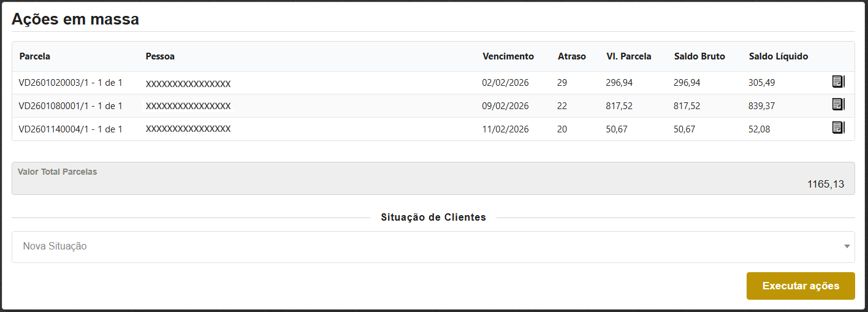This screenshot has height=312, width=868.
Task: Select parcela cell VD2601080001/1 - 1 de 1
Action: pos(70,106)
